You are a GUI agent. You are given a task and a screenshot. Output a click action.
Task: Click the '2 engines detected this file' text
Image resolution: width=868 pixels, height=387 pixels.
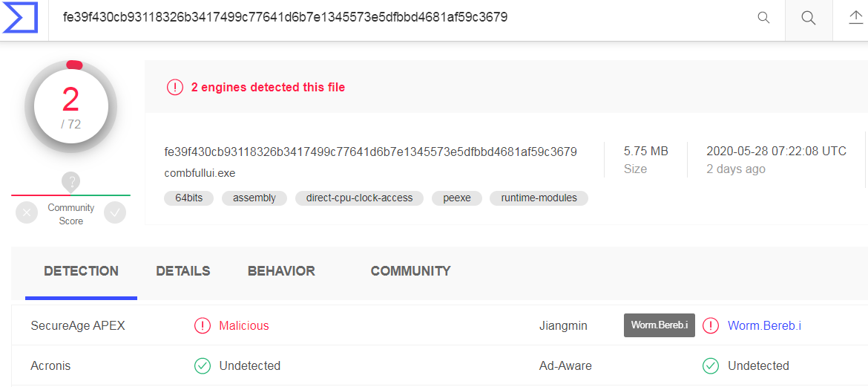(x=268, y=87)
